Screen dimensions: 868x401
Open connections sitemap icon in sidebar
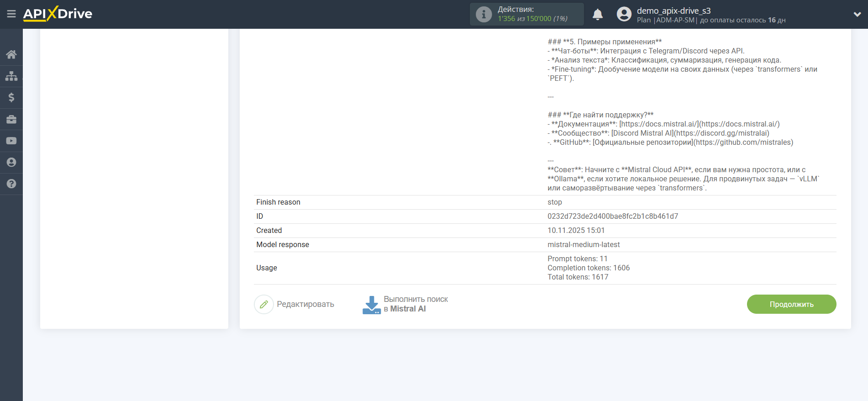[11, 76]
